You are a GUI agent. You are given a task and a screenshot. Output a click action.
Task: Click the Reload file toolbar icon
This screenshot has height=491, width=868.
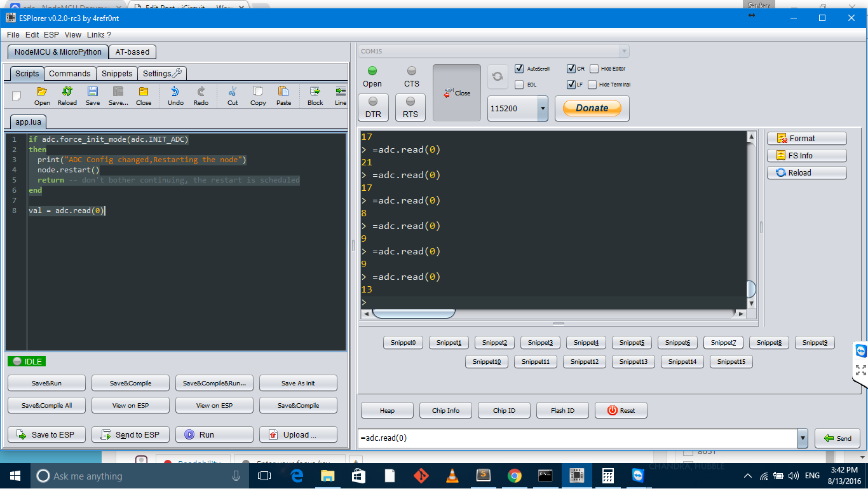67,96
